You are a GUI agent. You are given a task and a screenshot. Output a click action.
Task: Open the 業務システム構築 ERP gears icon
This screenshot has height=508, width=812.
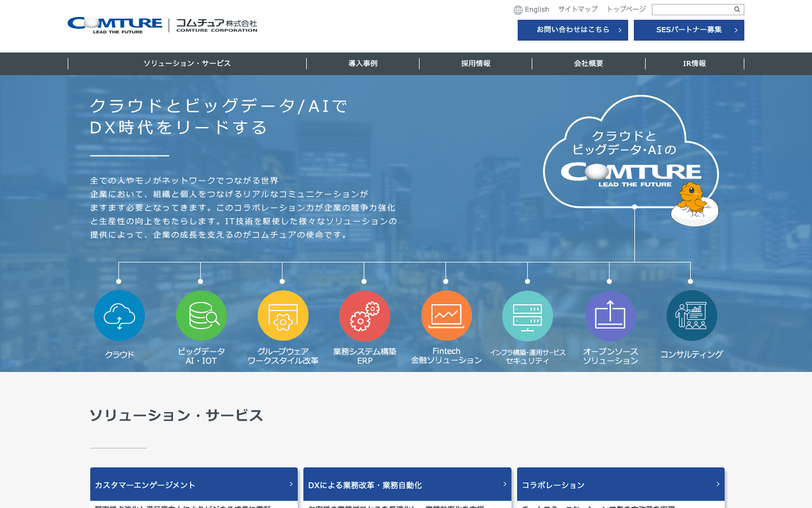coord(365,316)
